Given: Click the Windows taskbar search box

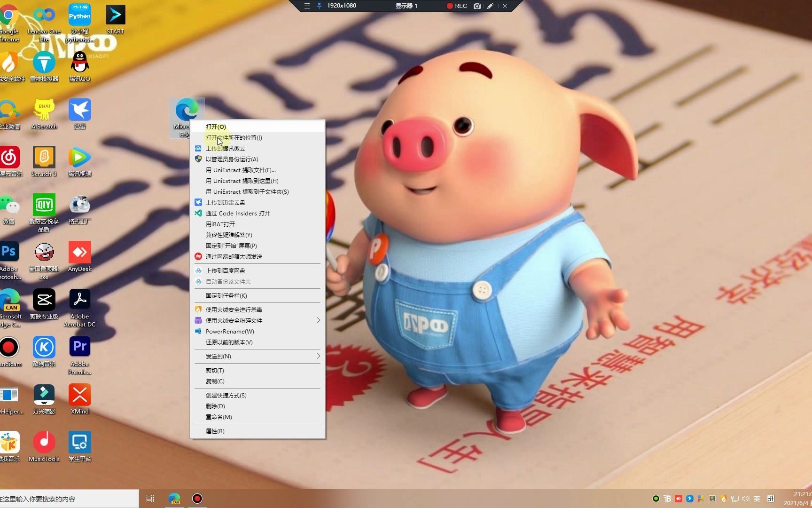Looking at the screenshot, I should [x=69, y=499].
